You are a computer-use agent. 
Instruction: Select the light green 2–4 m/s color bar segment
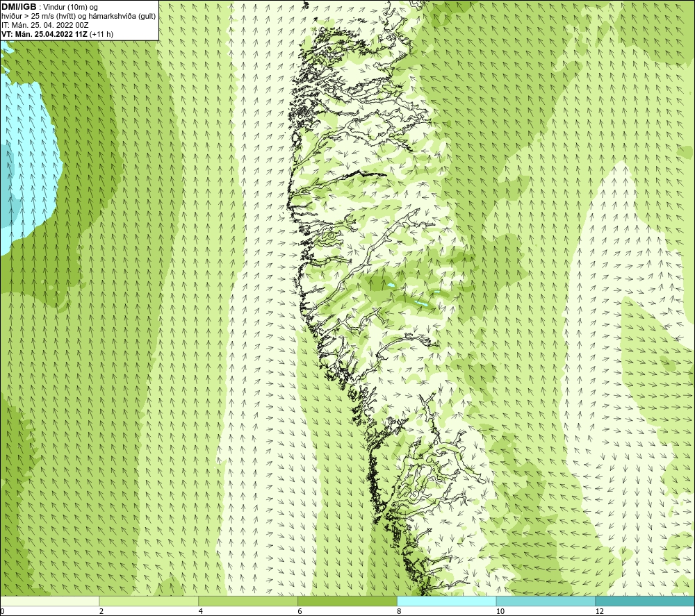coord(149,601)
